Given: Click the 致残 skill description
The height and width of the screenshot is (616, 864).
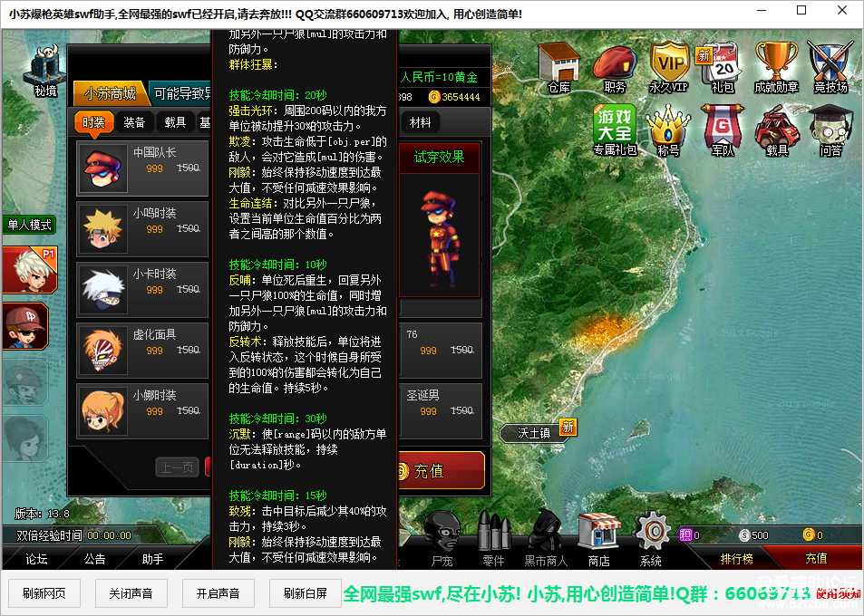Looking at the screenshot, I should [307, 519].
